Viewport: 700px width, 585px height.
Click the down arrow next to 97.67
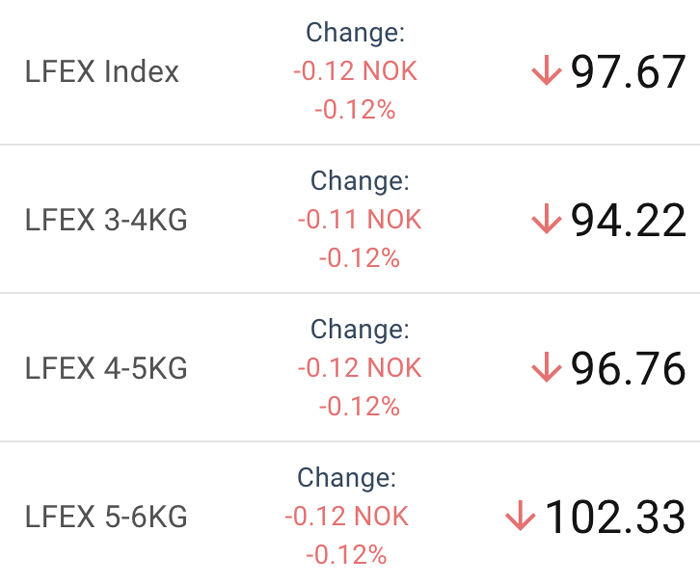click(546, 70)
